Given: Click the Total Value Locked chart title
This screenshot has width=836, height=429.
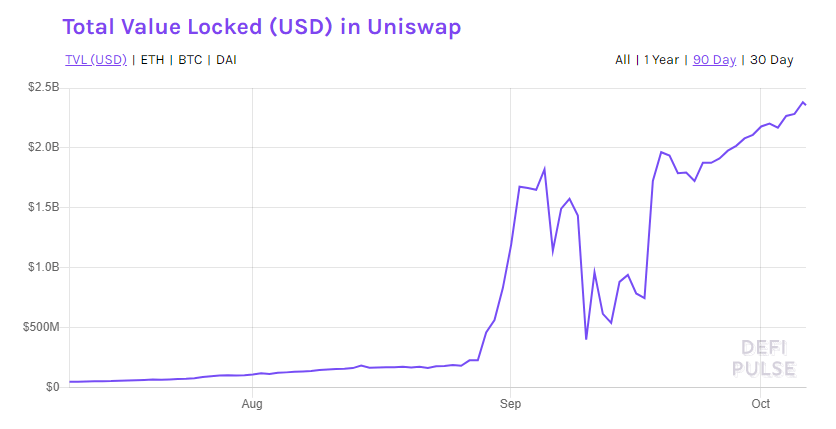Looking at the screenshot, I should pos(262,27).
